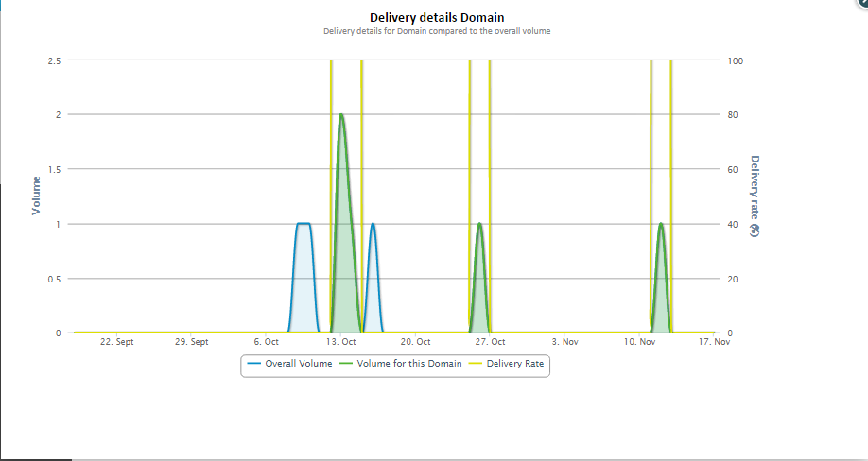Click the 100 label on right axis

point(736,60)
